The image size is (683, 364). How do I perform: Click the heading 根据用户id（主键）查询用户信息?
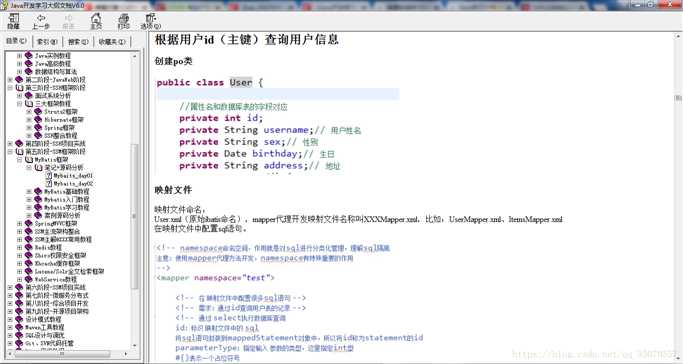(247, 40)
